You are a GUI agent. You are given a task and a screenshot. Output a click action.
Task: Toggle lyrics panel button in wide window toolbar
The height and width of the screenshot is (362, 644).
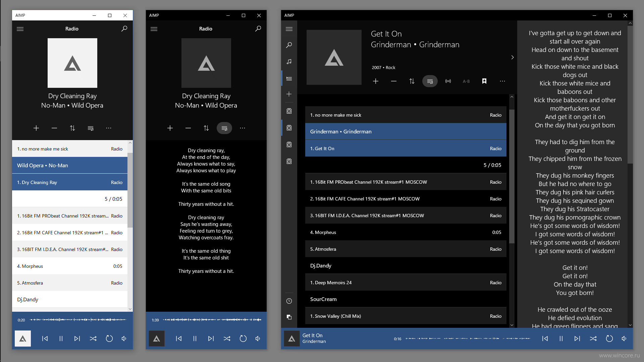tap(430, 81)
